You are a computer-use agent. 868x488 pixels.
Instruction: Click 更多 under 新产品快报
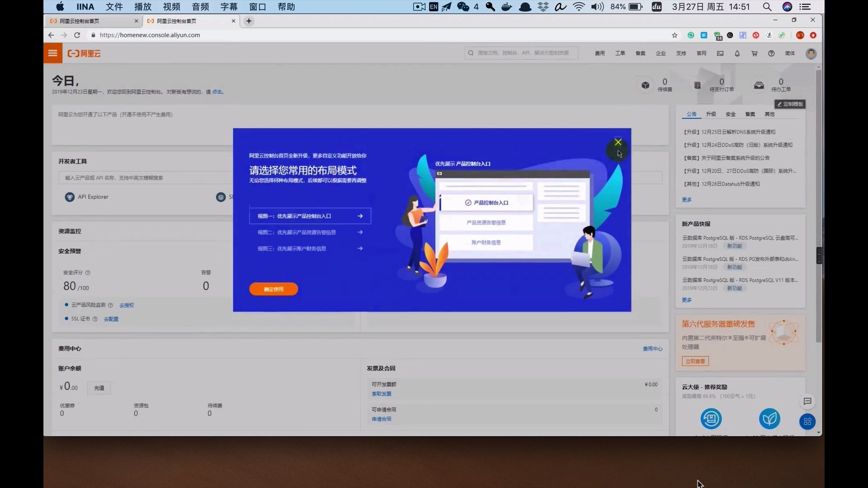pyautogui.click(x=687, y=300)
